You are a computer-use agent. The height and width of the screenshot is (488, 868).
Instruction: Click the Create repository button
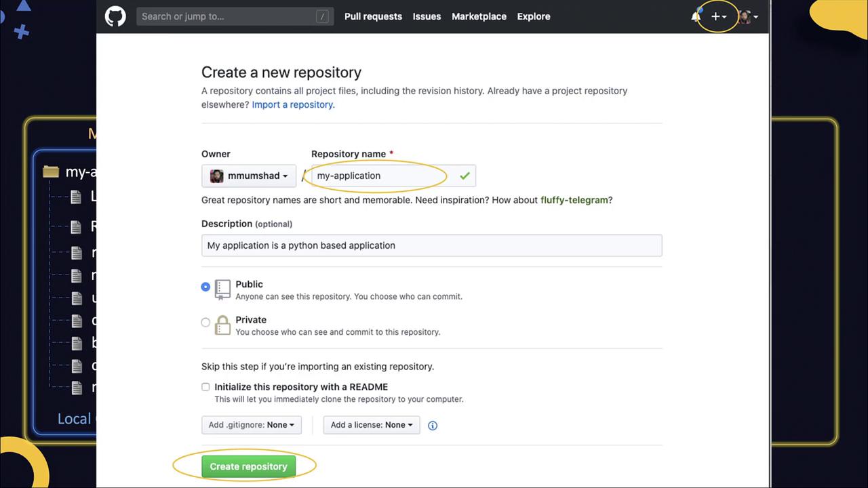coord(248,466)
